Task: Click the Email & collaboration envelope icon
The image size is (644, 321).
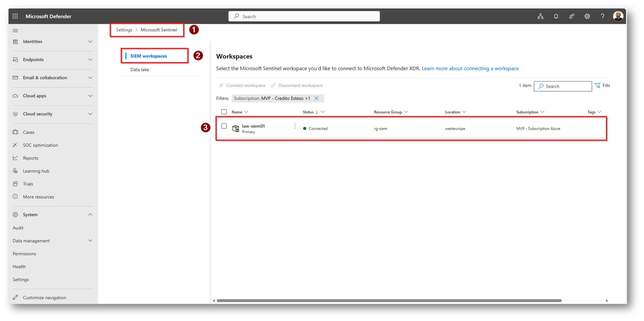Action: [15, 78]
